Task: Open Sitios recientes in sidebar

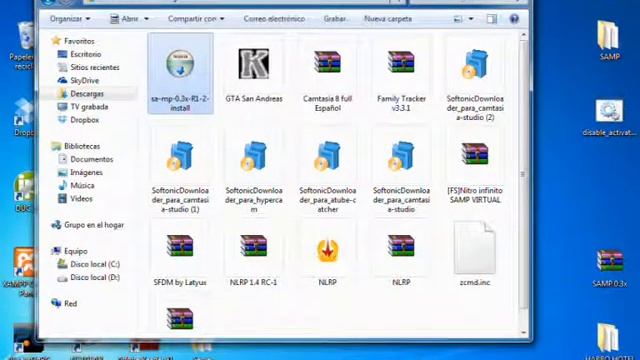Action: (89, 67)
